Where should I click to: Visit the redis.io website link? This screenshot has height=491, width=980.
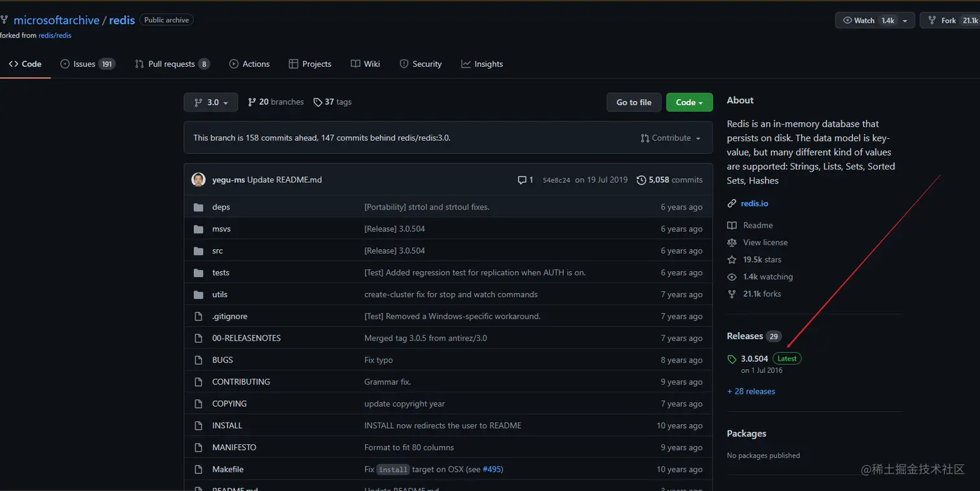point(754,204)
